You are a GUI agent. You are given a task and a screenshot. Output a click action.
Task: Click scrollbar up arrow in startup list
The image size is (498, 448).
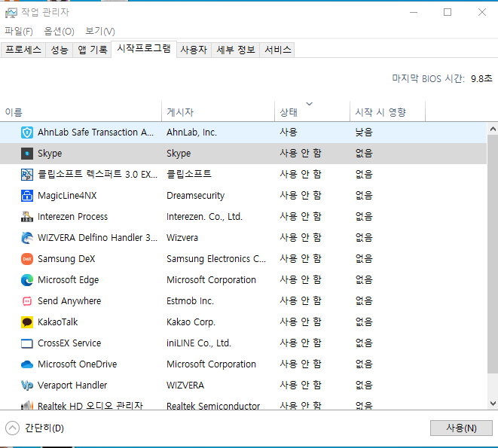(493, 129)
